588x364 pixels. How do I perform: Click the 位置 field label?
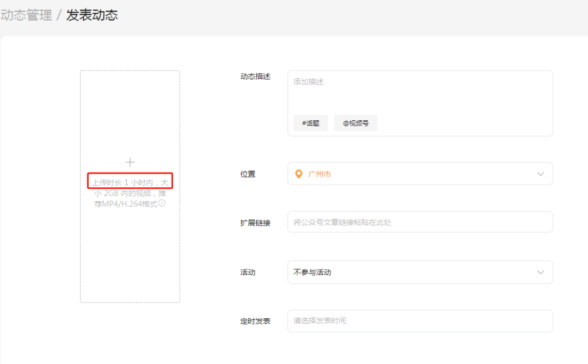248,174
